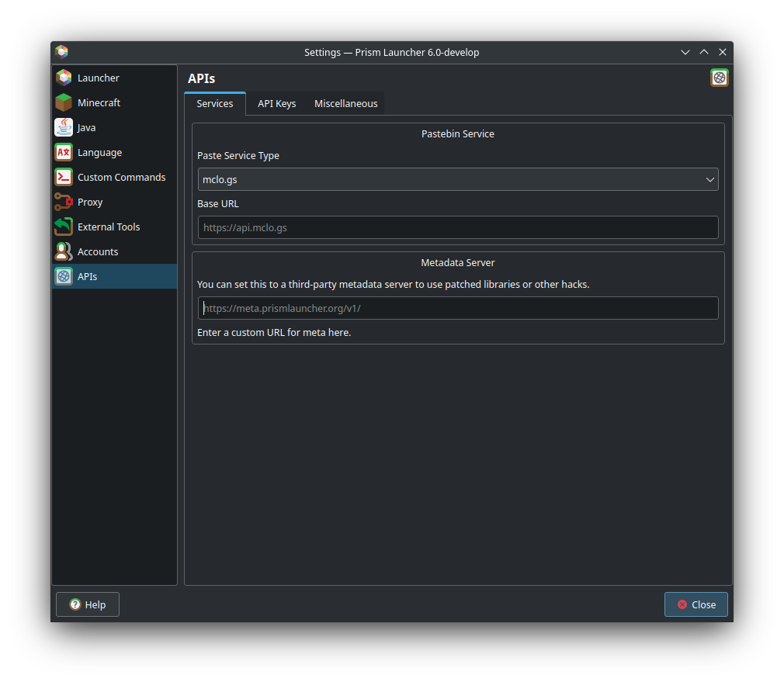Open the External Tools arrow icon
This screenshot has height=682, width=784.
64,227
